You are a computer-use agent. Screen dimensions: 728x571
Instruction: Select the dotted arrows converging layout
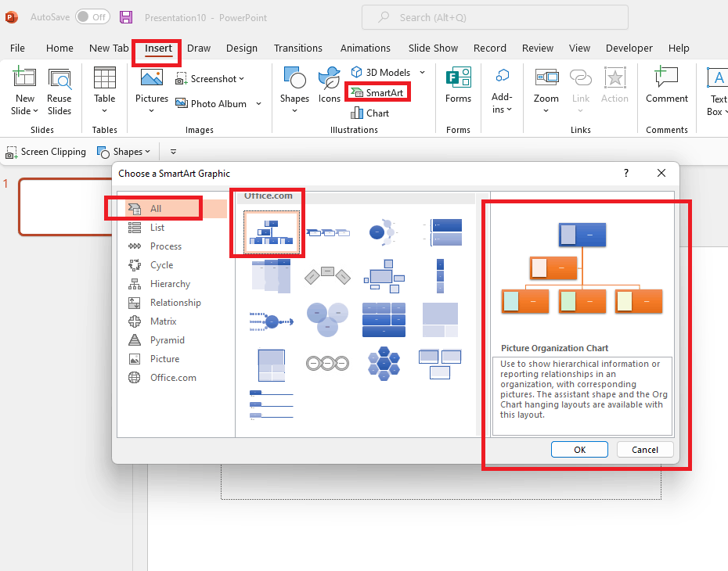[x=272, y=321]
